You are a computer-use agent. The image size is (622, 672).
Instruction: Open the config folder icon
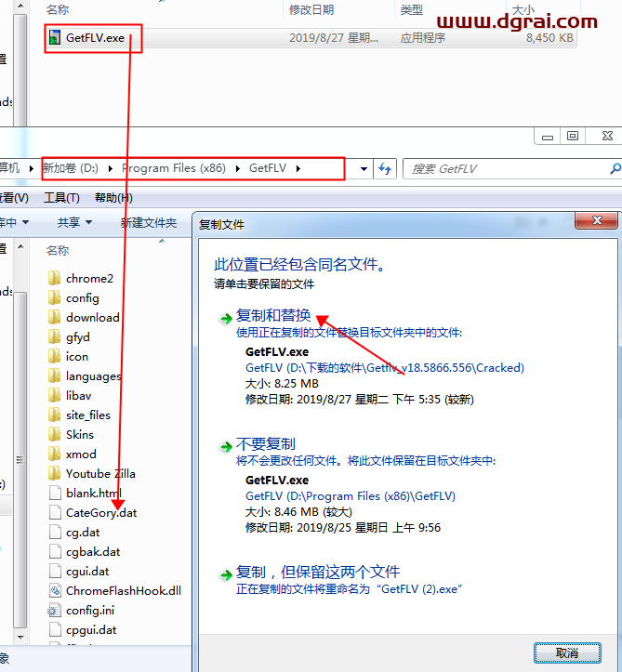[55, 297]
